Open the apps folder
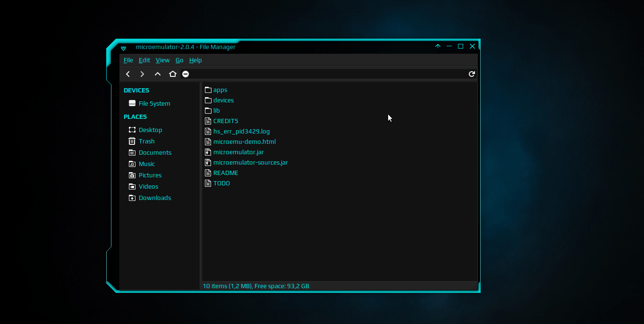Image resolution: width=644 pixels, height=324 pixels. tap(220, 90)
